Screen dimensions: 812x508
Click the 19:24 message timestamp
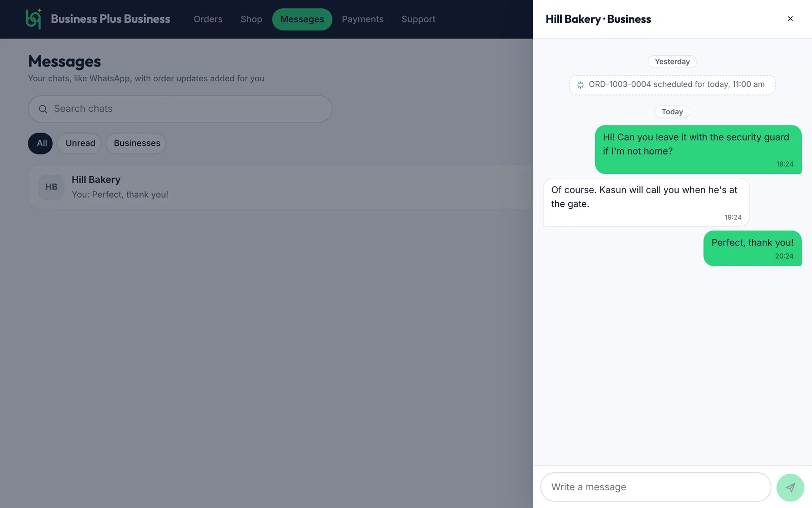pyautogui.click(x=733, y=217)
